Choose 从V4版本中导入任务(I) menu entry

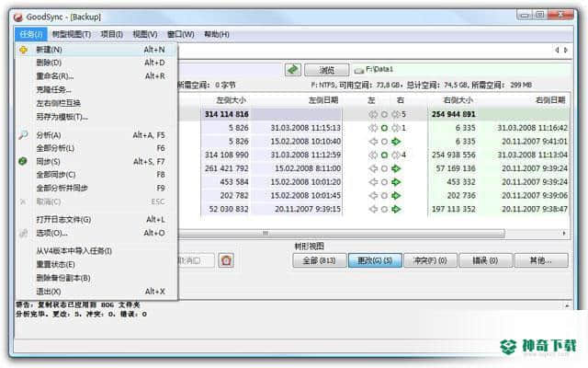(x=96, y=251)
